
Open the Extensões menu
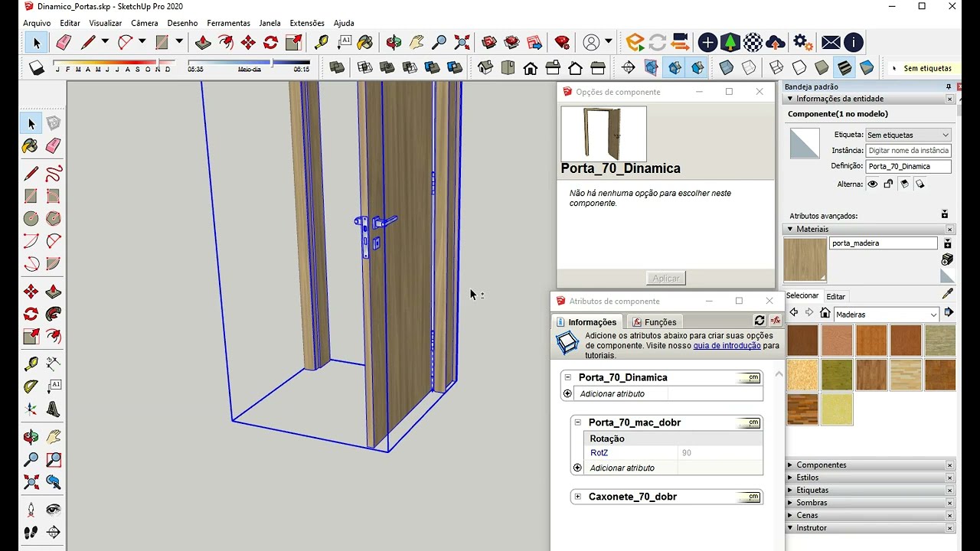click(307, 23)
